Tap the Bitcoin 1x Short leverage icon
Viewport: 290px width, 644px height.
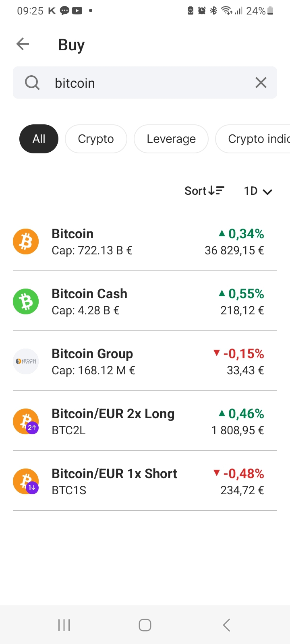pos(26,482)
